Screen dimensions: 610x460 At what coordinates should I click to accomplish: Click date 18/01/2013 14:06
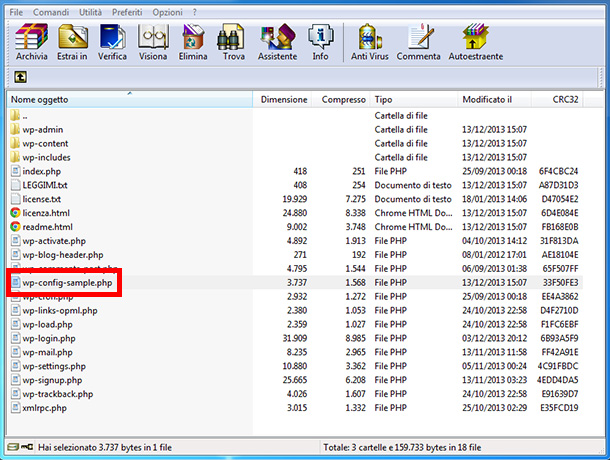(494, 199)
